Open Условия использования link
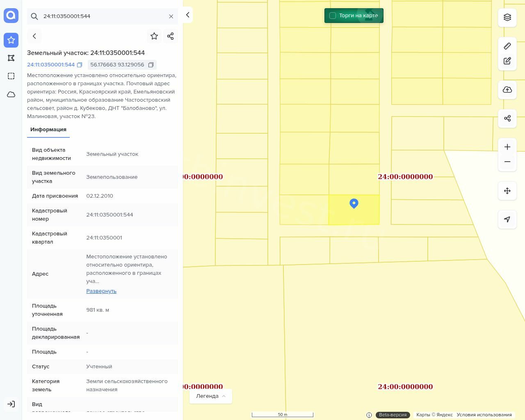 484,415
